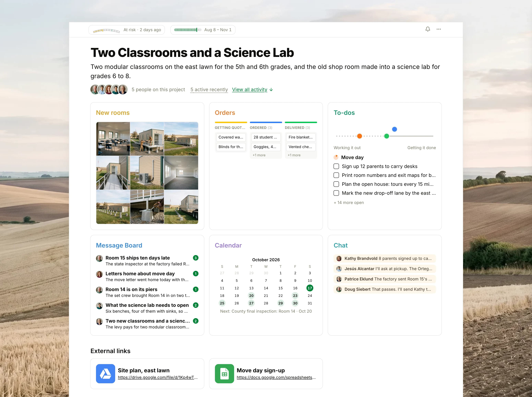
Task: Open Google Drive icon for Site plan
Action: coord(105,374)
